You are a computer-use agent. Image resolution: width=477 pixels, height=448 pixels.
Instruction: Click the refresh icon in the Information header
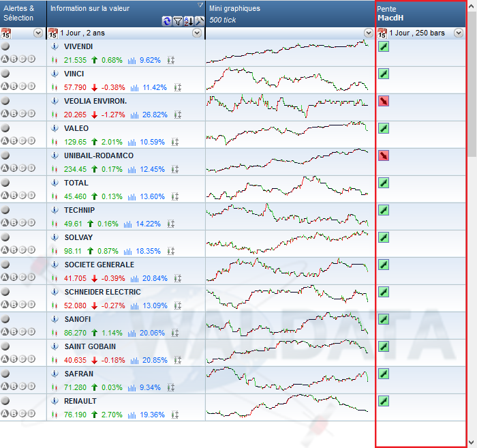[x=167, y=21]
